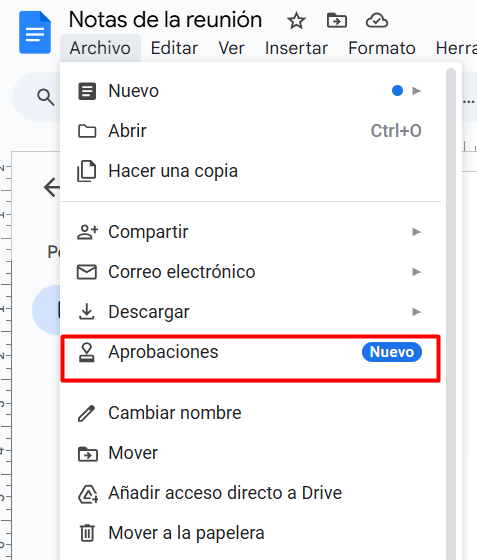
Task: Click the move-to-folder icon beside title
Action: click(x=337, y=20)
